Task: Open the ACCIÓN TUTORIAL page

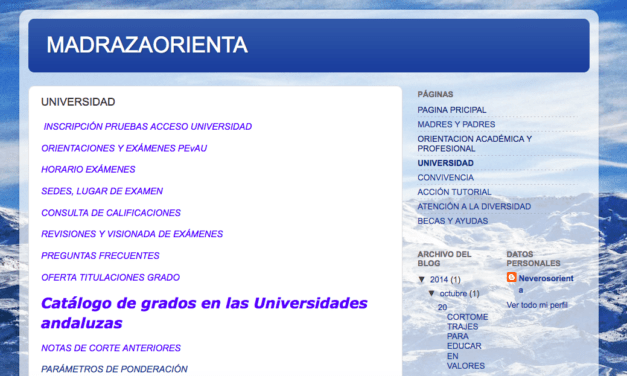Action: [x=454, y=192]
